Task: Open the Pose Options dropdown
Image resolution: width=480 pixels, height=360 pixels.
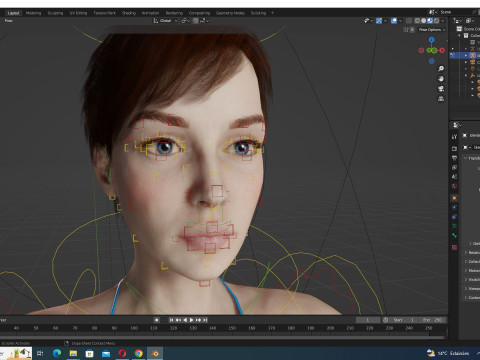Action: pos(432,30)
